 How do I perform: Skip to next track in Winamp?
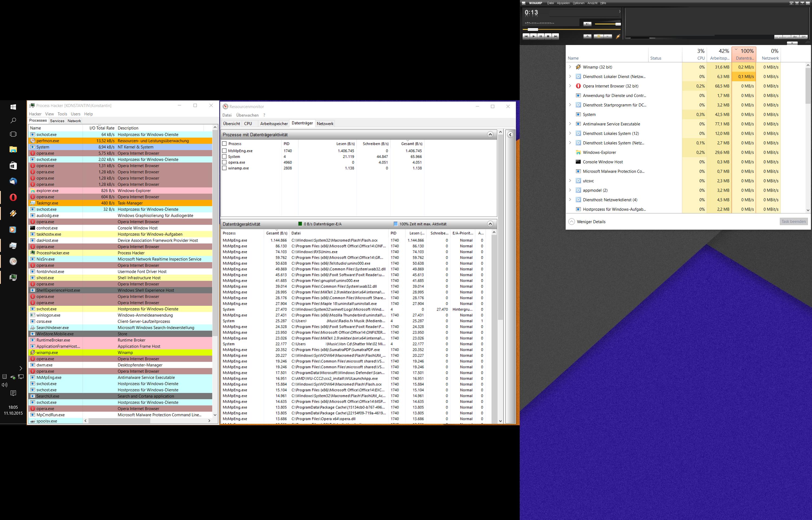pos(556,37)
